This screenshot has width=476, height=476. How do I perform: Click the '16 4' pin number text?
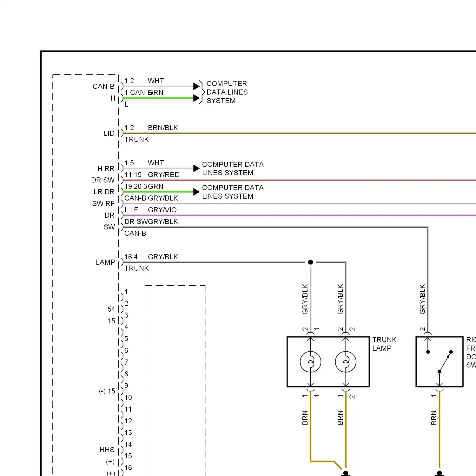point(131,257)
